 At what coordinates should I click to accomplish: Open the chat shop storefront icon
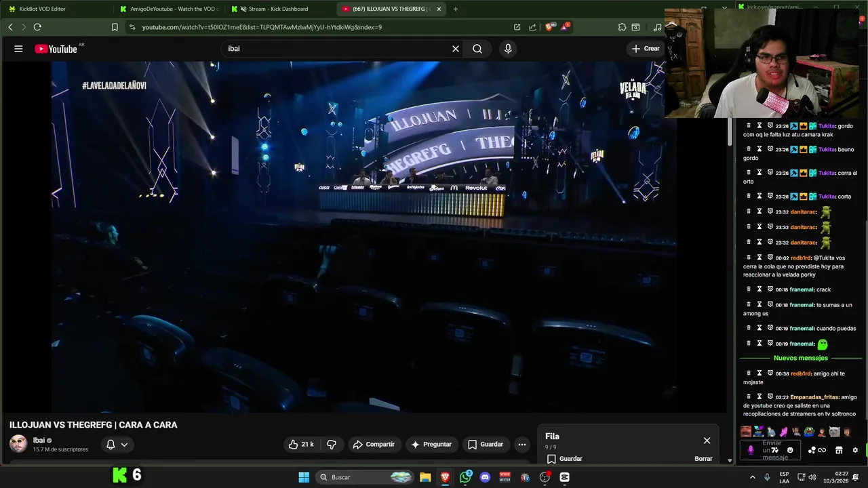pyautogui.click(x=839, y=450)
